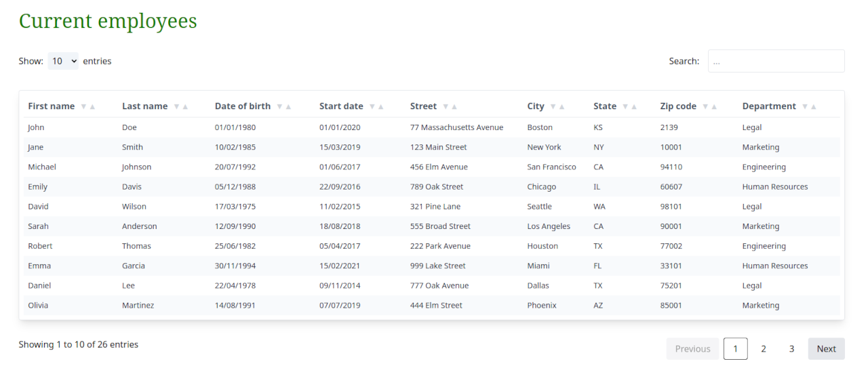Select the Michael Johnson row's first name cell
The height and width of the screenshot is (374, 868).
pos(42,167)
